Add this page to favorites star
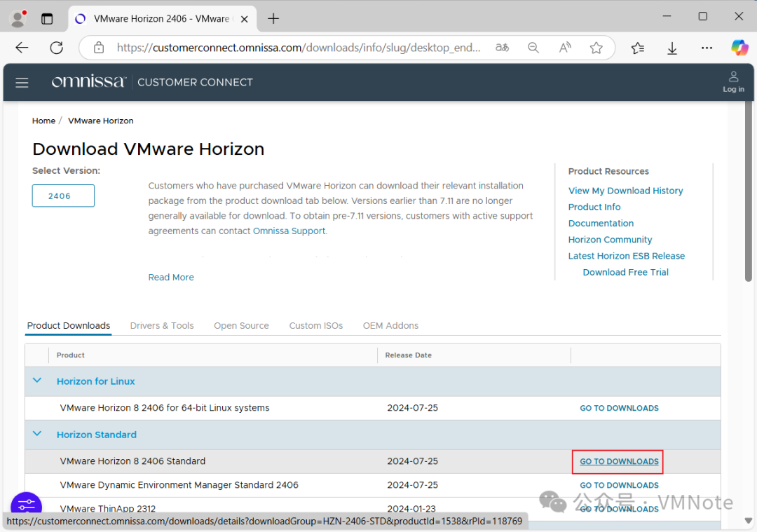The image size is (757, 532). tap(596, 47)
